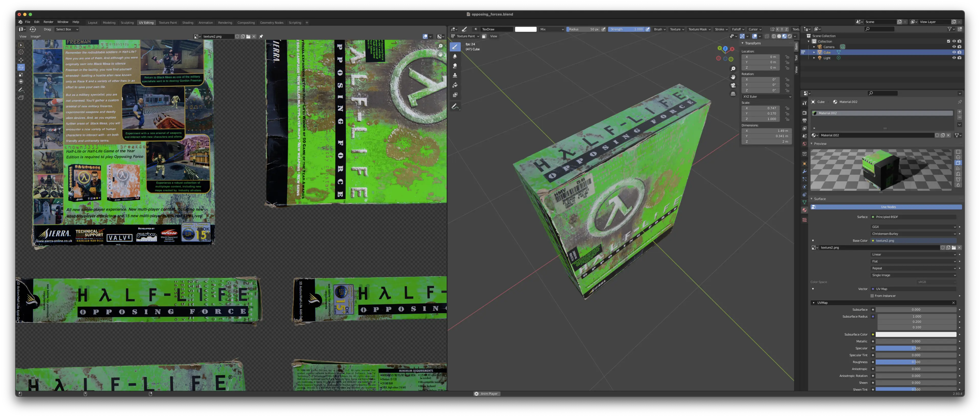The image size is (980, 417).
Task: Toggle the Camera visibility eye icon
Action: 954,46
